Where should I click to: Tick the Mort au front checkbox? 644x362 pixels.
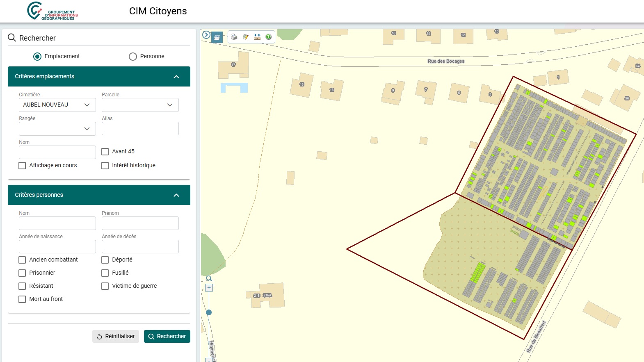coord(22,299)
